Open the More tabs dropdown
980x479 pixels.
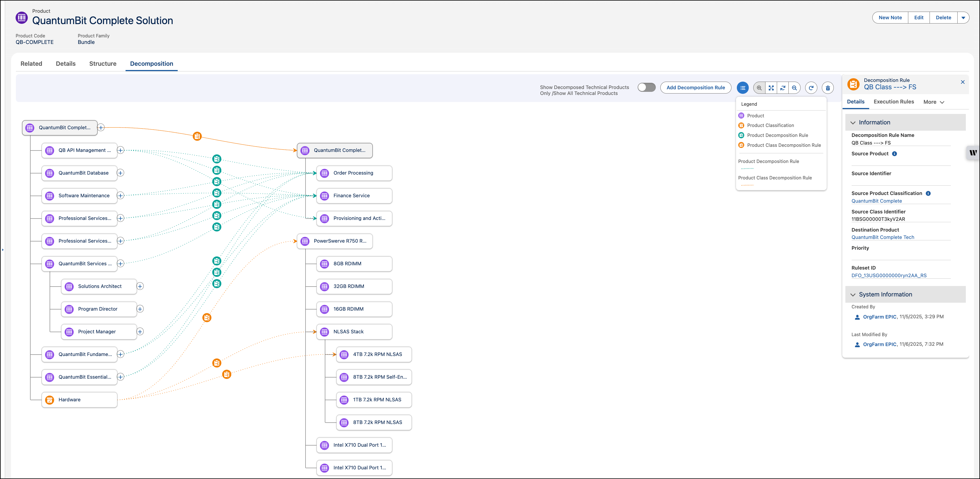(934, 102)
